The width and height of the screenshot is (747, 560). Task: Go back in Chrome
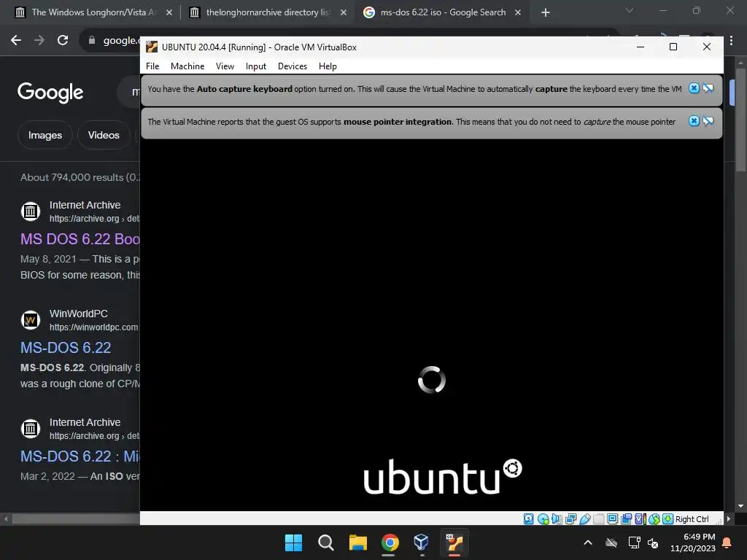pos(16,40)
